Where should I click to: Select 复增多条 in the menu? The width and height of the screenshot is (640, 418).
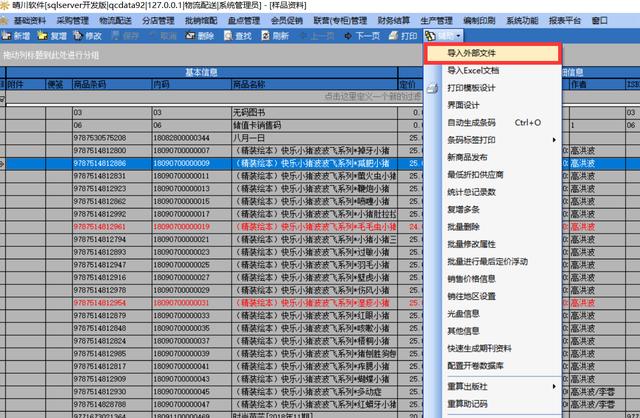point(493,209)
